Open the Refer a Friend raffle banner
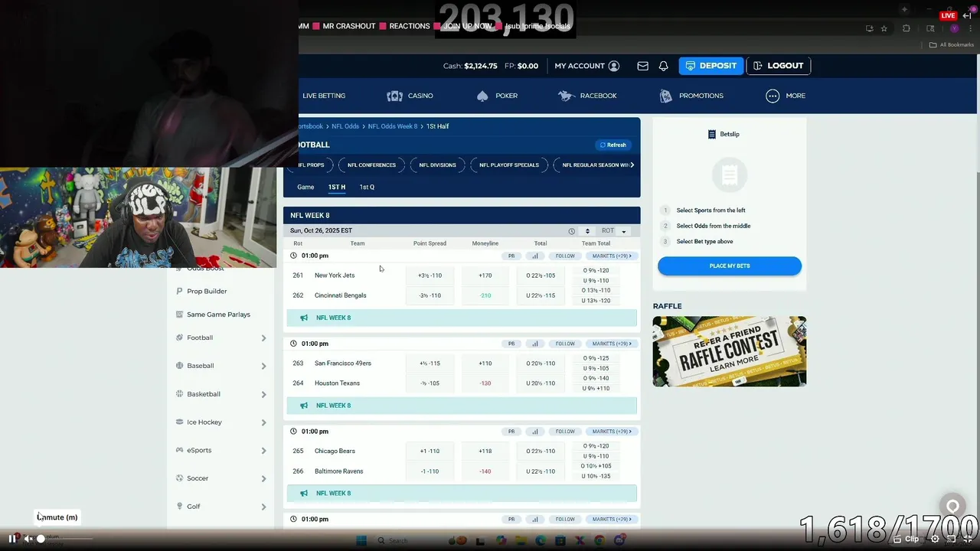Screen dimensions: 980x551 (730, 351)
